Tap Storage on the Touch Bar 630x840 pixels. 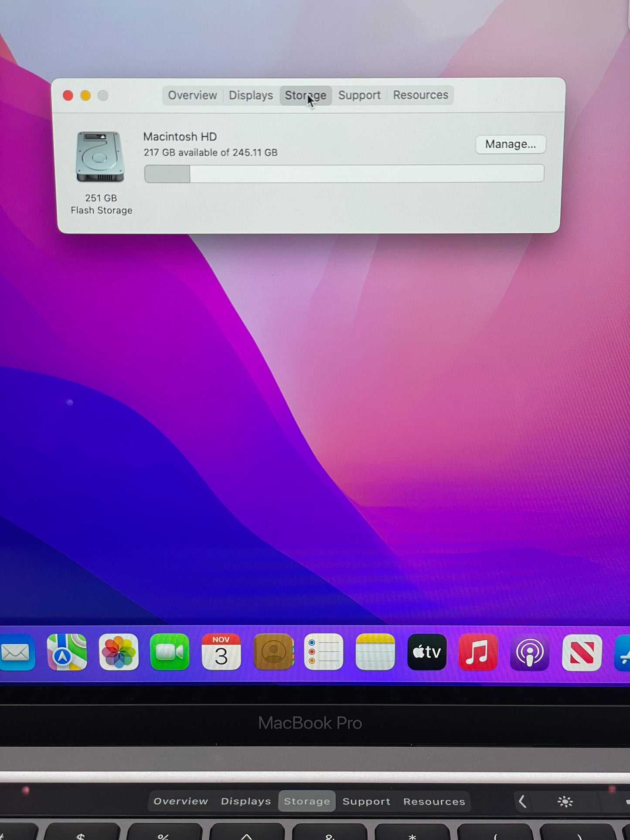[x=307, y=801]
